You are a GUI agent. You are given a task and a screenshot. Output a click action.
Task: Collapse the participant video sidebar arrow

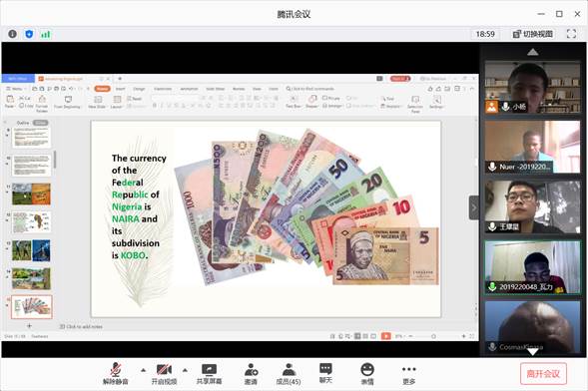(474, 207)
